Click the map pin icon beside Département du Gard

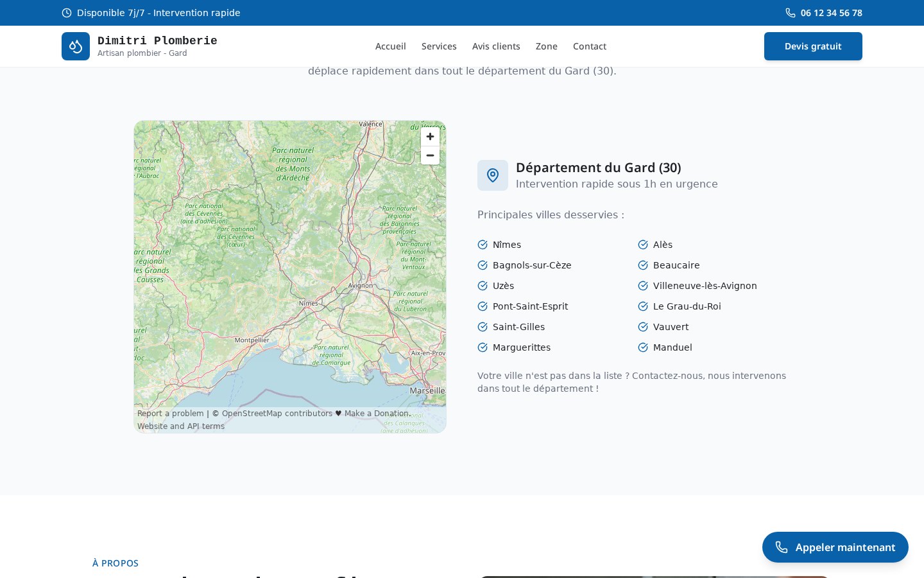[x=493, y=175]
